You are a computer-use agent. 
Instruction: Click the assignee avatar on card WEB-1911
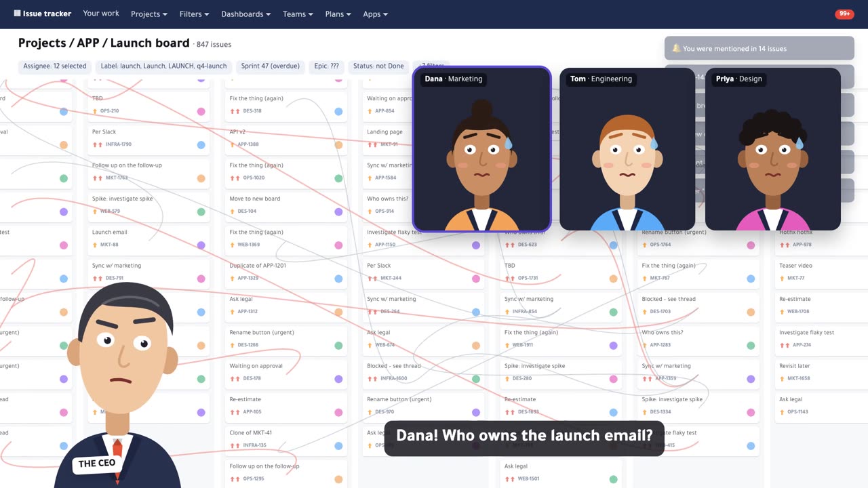click(x=613, y=345)
